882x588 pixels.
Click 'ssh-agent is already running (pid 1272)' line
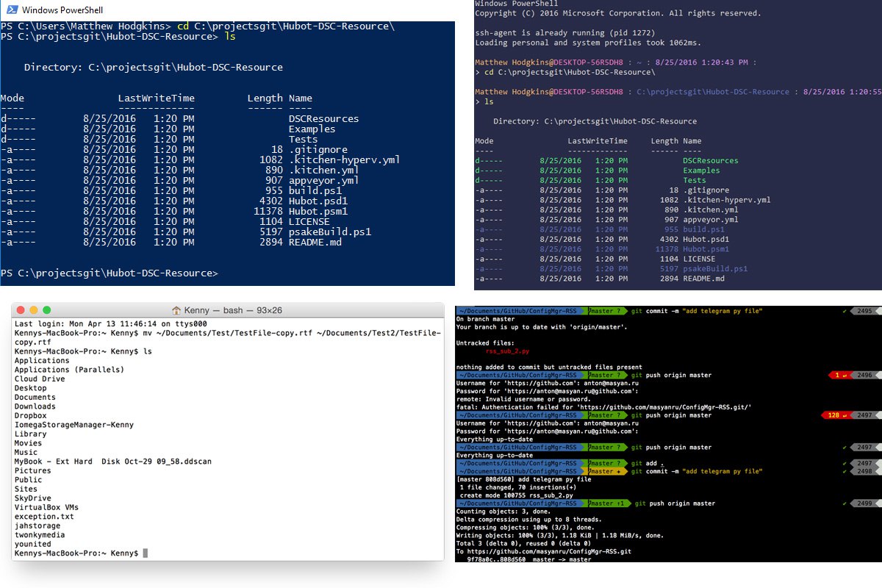point(564,33)
